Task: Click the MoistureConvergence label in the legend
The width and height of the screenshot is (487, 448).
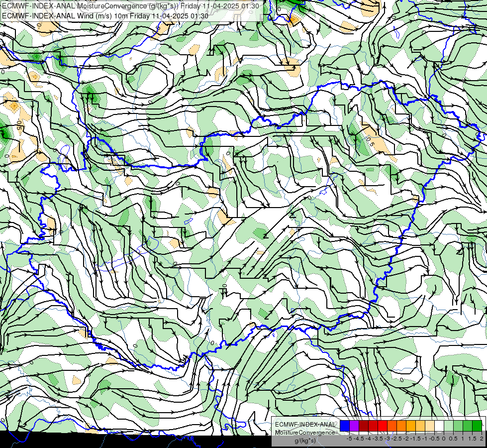Action: pyautogui.click(x=305, y=433)
